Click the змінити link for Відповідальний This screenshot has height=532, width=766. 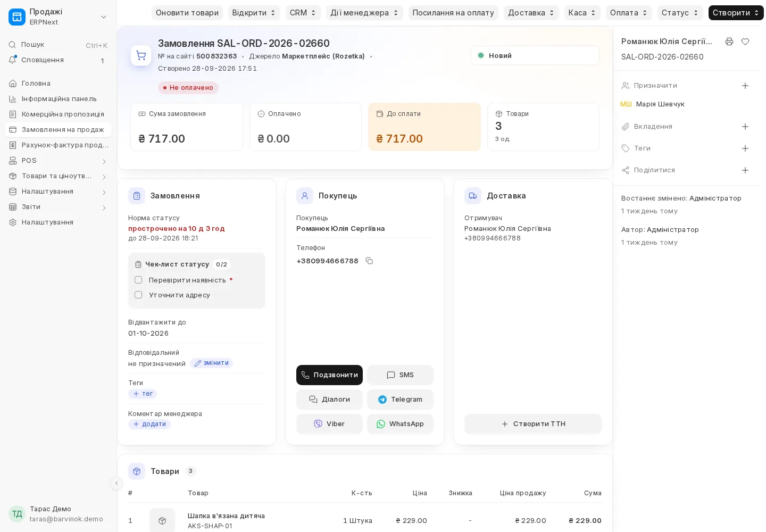[211, 363]
